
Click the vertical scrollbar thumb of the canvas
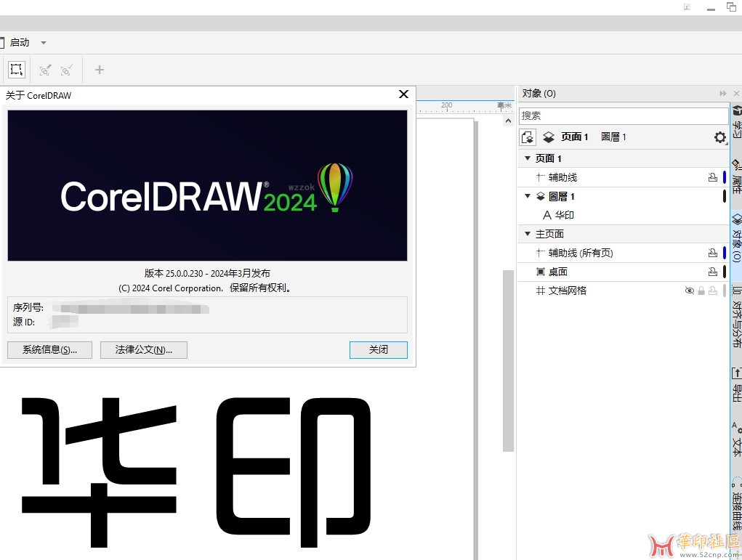pyautogui.click(x=508, y=361)
